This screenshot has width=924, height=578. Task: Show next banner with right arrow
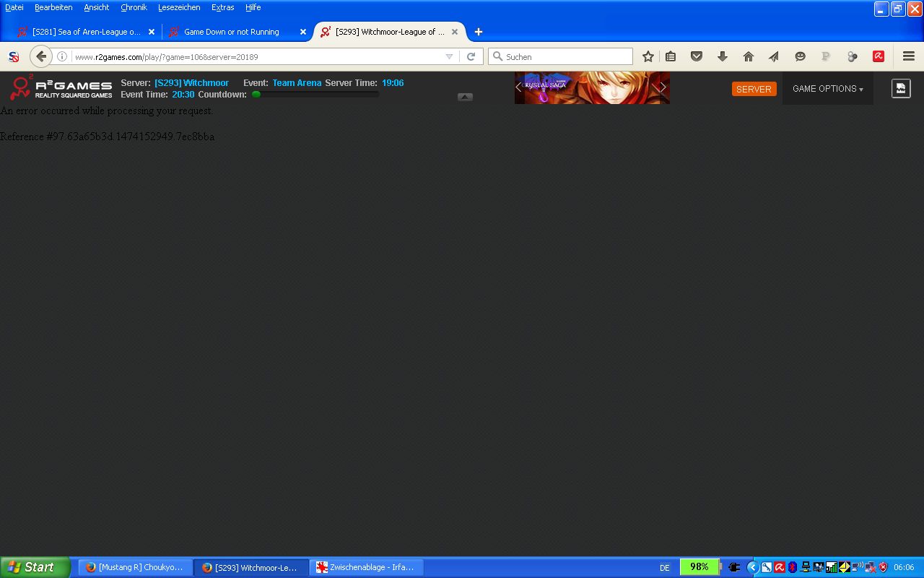[663, 87]
